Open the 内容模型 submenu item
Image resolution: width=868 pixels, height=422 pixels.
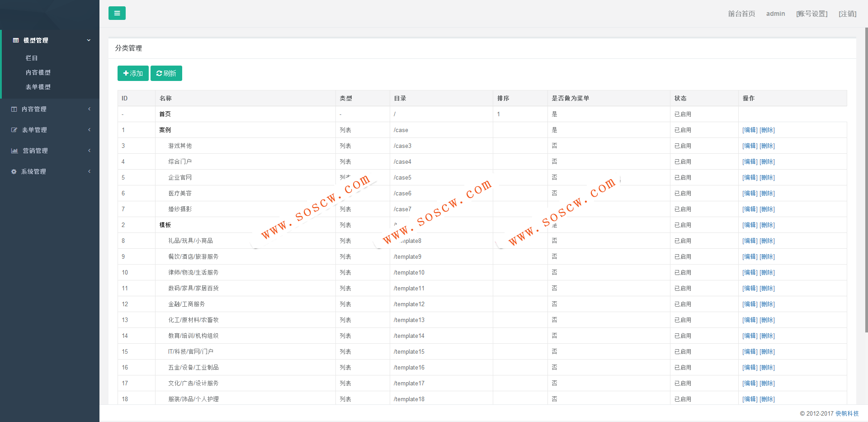coord(38,72)
